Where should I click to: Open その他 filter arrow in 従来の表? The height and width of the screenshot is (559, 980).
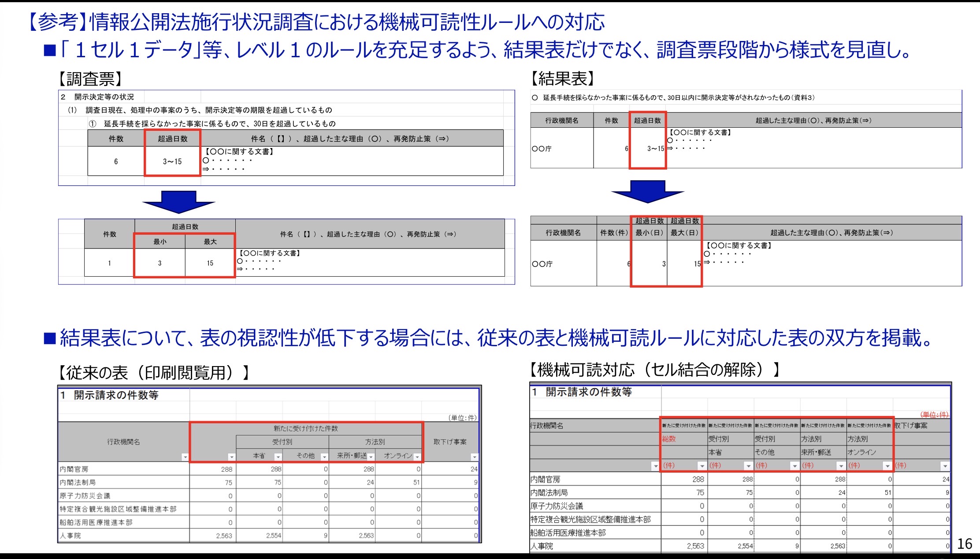(x=324, y=457)
